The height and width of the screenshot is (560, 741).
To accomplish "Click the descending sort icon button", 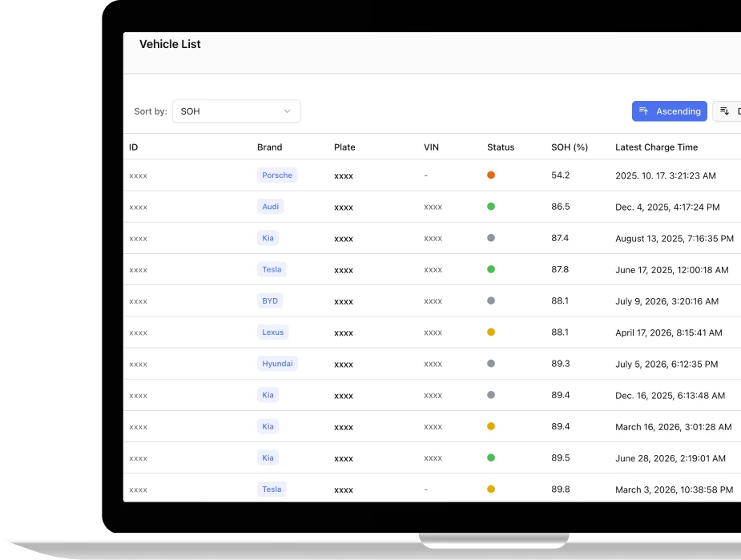I will point(727,111).
